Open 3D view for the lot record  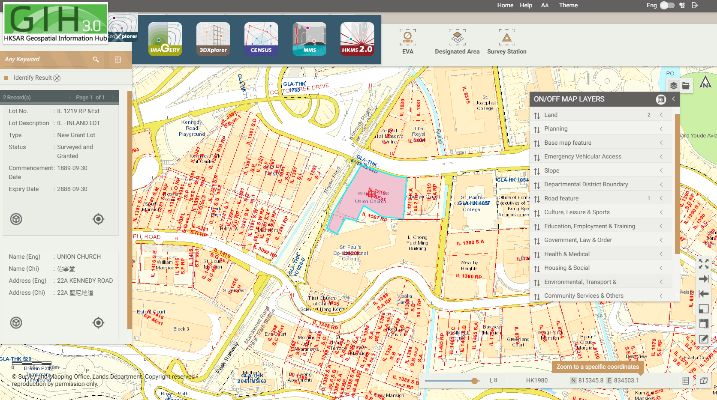tap(16, 219)
